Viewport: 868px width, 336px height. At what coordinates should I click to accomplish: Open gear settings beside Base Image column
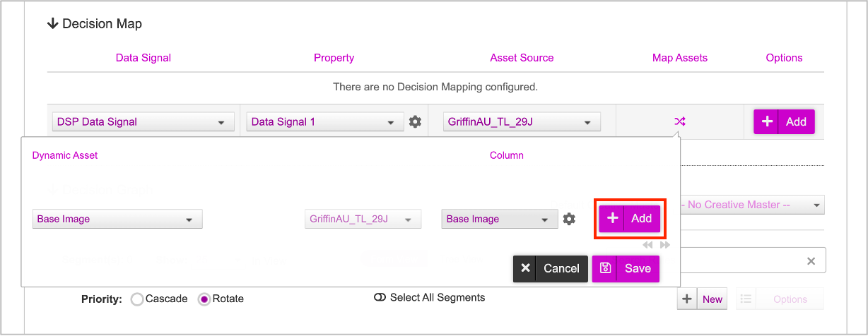pos(569,219)
